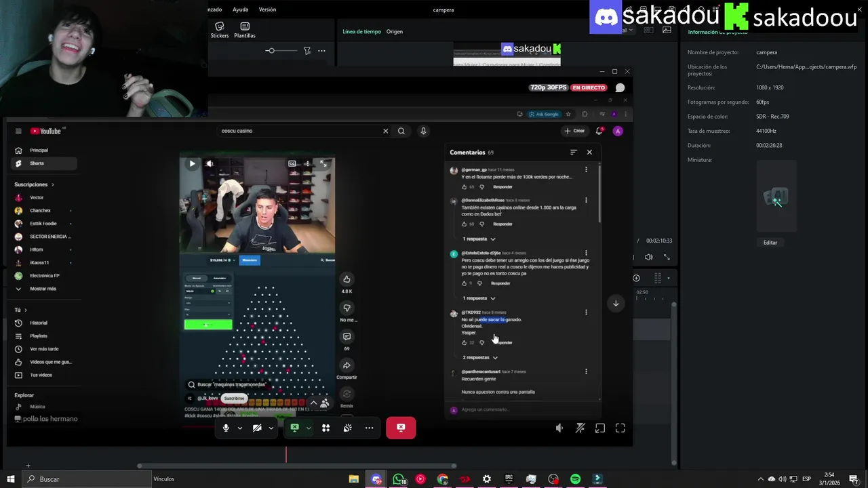Open Ver más tarde in the sidebar

44,349
